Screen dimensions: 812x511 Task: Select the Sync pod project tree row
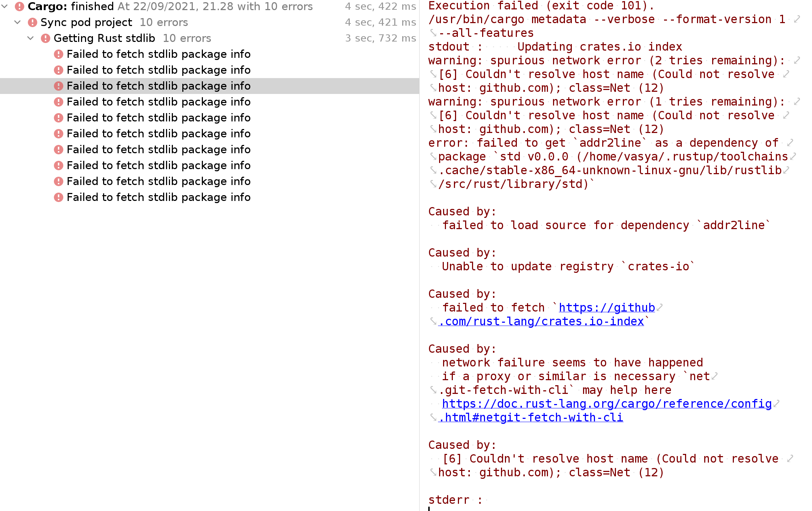[x=86, y=22]
